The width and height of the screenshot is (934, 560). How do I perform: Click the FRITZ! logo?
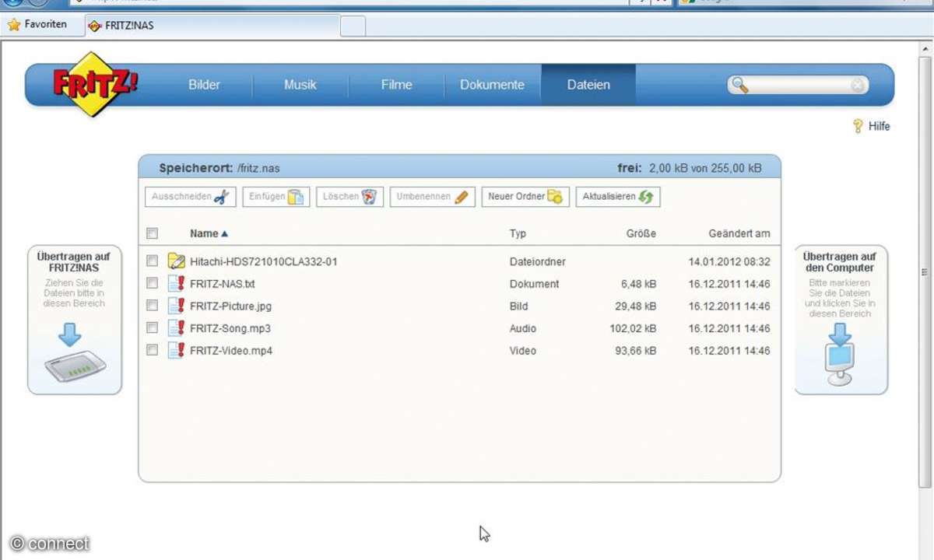pos(95,84)
